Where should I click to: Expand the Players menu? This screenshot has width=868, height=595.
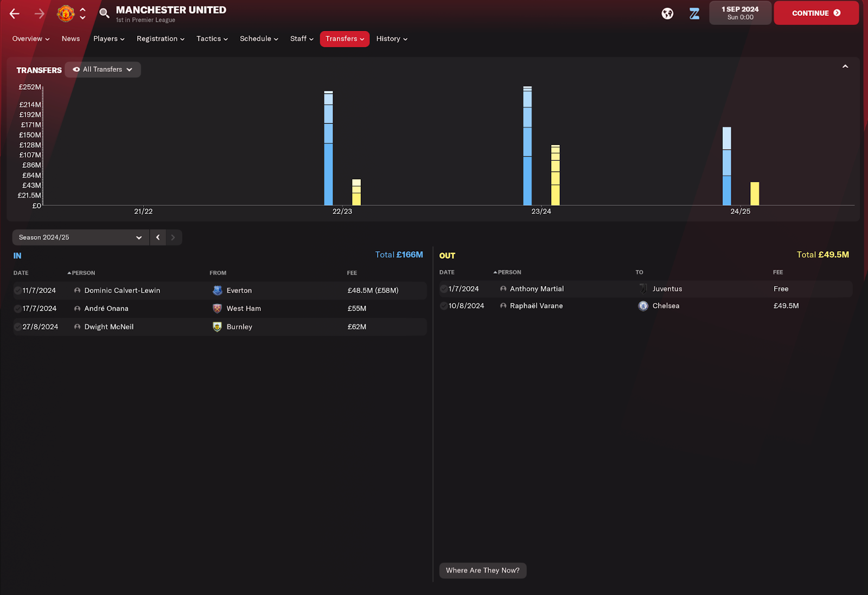pyautogui.click(x=109, y=39)
